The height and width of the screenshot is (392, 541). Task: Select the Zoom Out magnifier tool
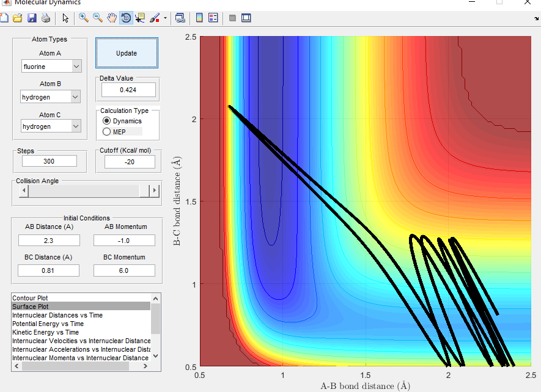tap(98, 18)
